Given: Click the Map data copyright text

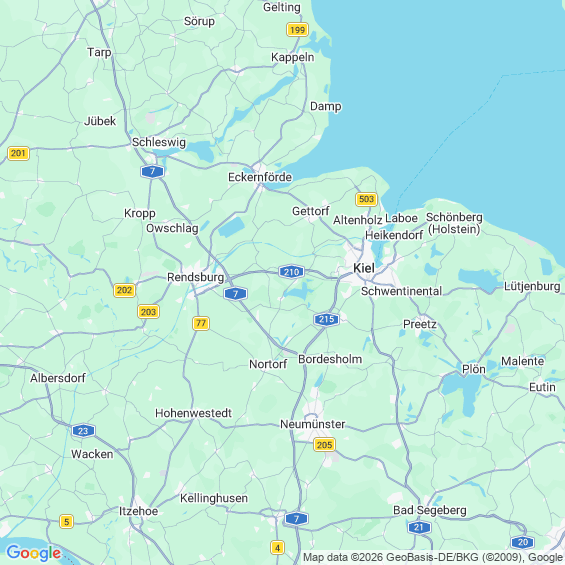Looking at the screenshot, I should point(433,557).
